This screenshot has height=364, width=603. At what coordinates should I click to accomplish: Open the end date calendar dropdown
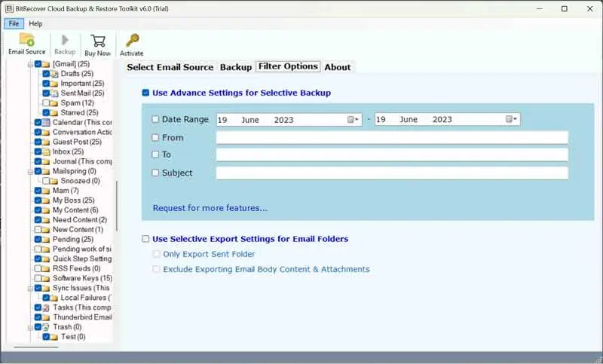pos(511,119)
